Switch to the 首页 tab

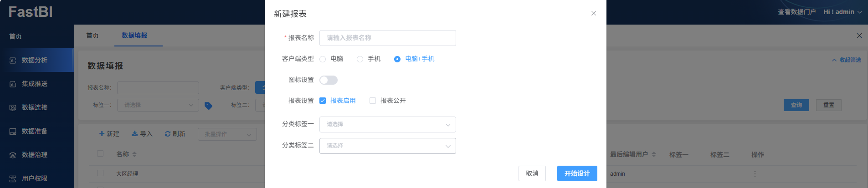(x=92, y=36)
